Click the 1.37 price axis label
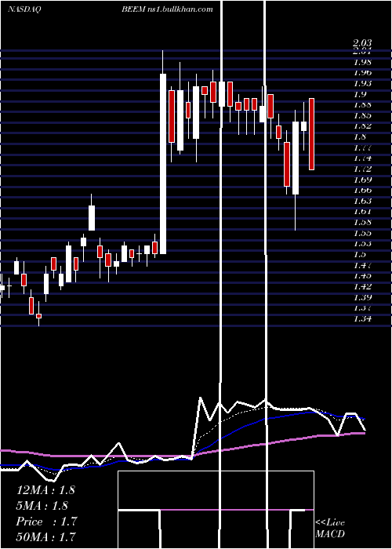Screen dimensions: 392x549 (x=362, y=308)
